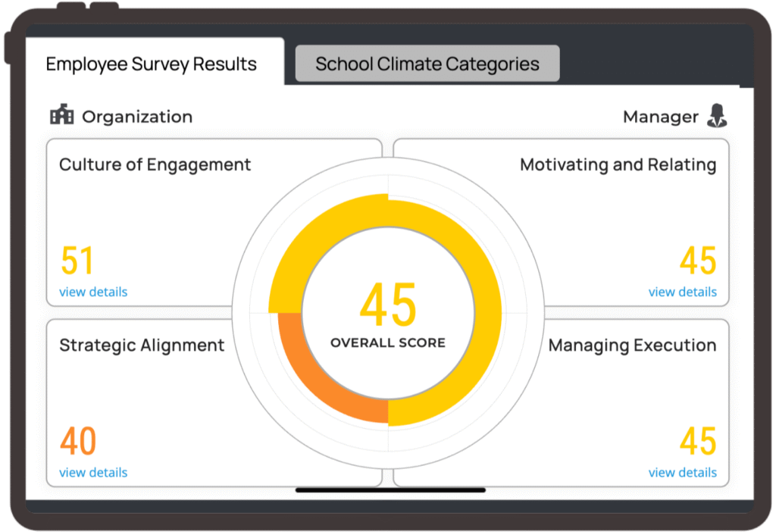This screenshot has height=532, width=776.
Task: Open view details under Motivating and Relating
Action: tap(682, 292)
